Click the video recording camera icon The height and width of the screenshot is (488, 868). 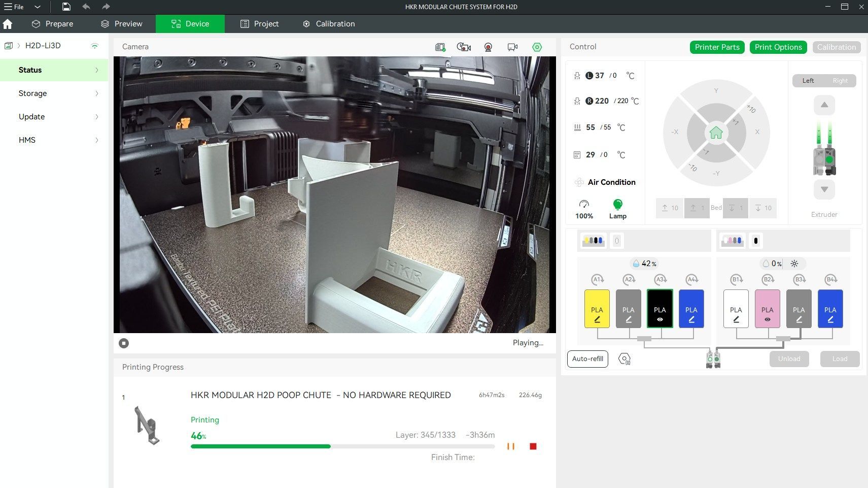pyautogui.click(x=512, y=47)
